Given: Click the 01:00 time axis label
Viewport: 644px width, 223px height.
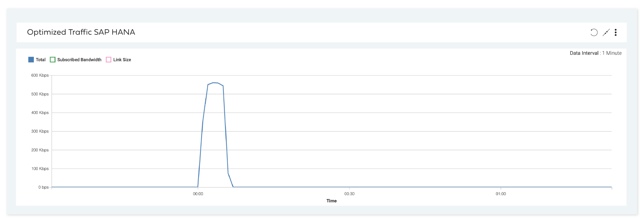Looking at the screenshot, I should pos(501,194).
